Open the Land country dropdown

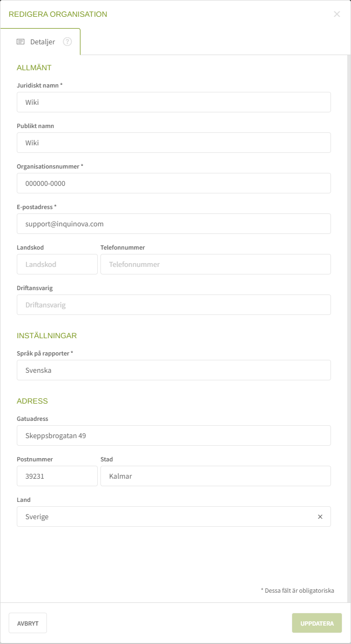[x=162, y=516]
